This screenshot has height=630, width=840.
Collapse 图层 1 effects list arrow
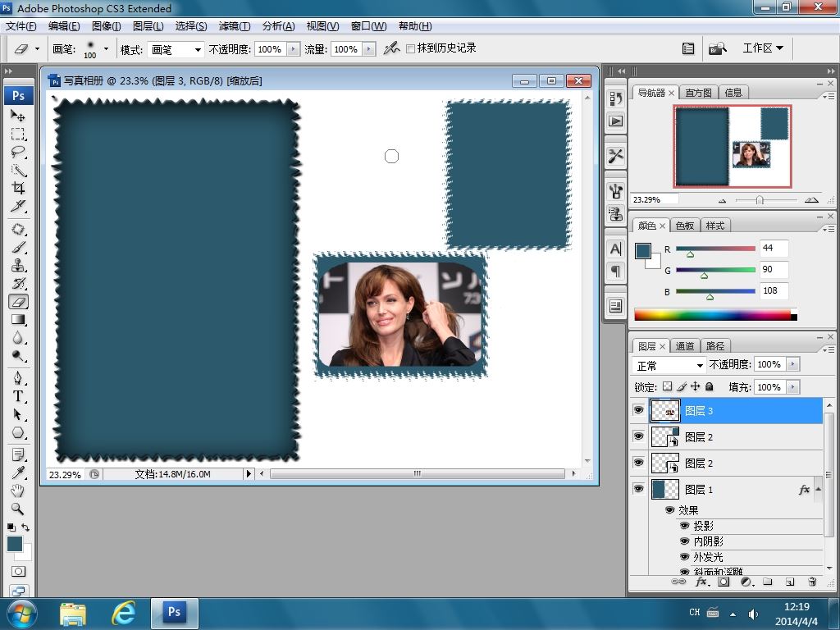click(x=817, y=490)
